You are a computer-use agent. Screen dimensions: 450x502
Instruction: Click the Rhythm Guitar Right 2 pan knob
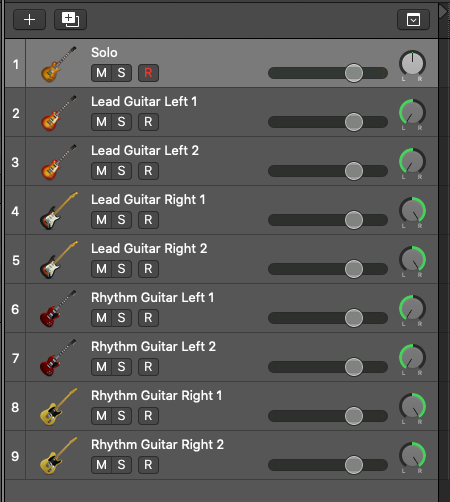[x=412, y=455]
